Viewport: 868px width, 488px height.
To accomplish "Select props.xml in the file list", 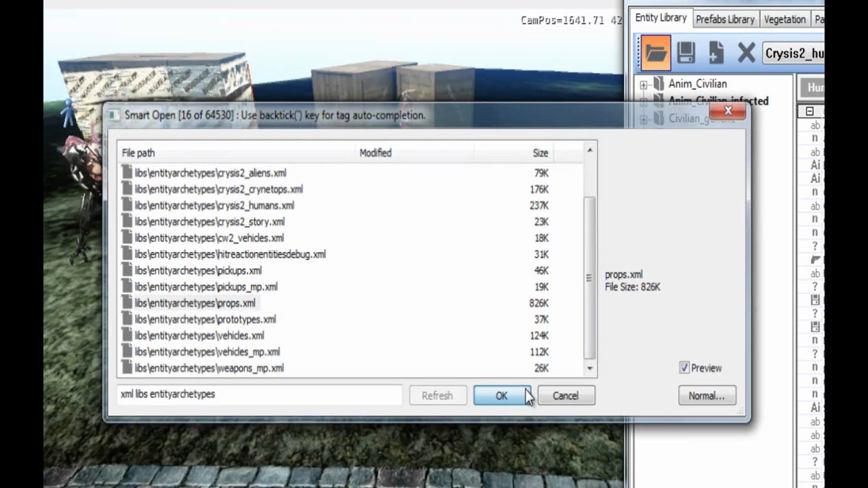I will click(195, 303).
